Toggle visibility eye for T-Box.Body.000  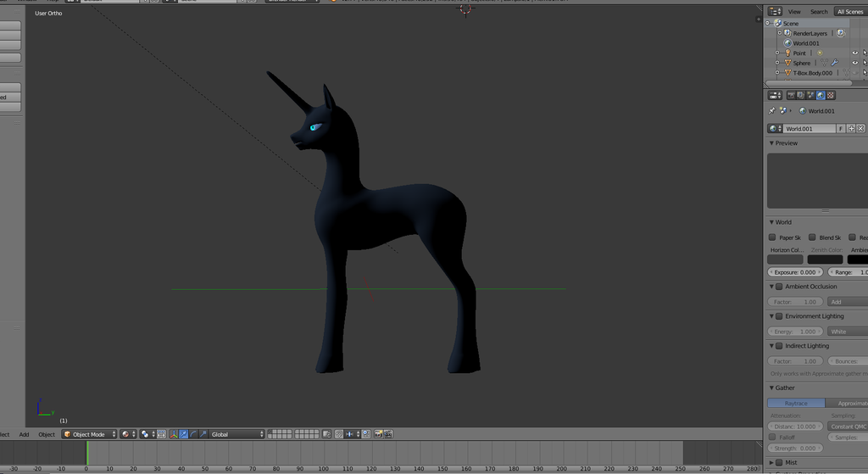(855, 73)
